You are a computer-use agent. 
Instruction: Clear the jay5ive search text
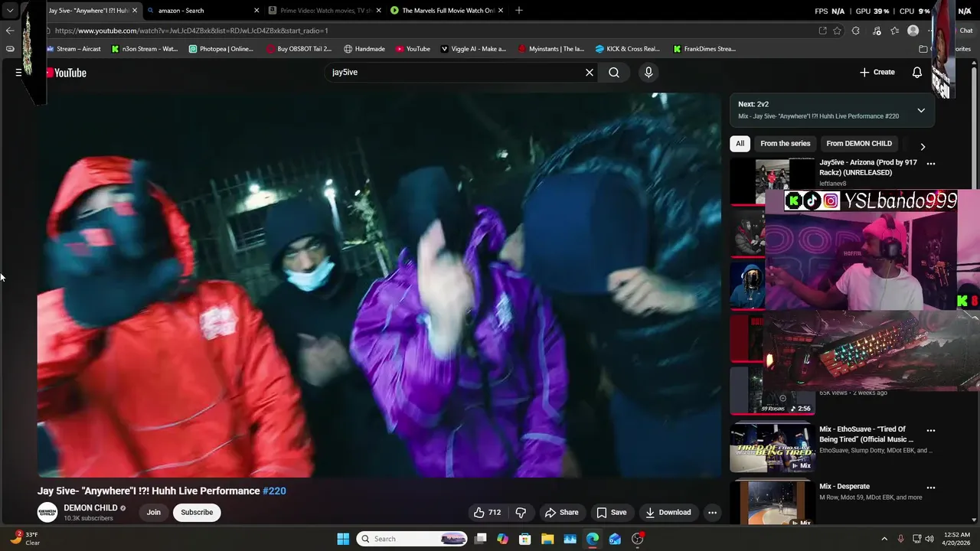[x=590, y=72]
